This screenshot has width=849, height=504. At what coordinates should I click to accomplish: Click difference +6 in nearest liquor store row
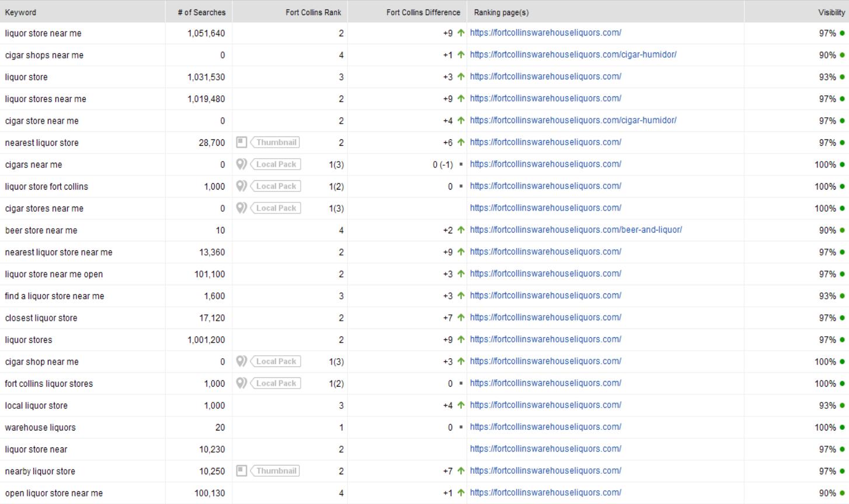(448, 143)
